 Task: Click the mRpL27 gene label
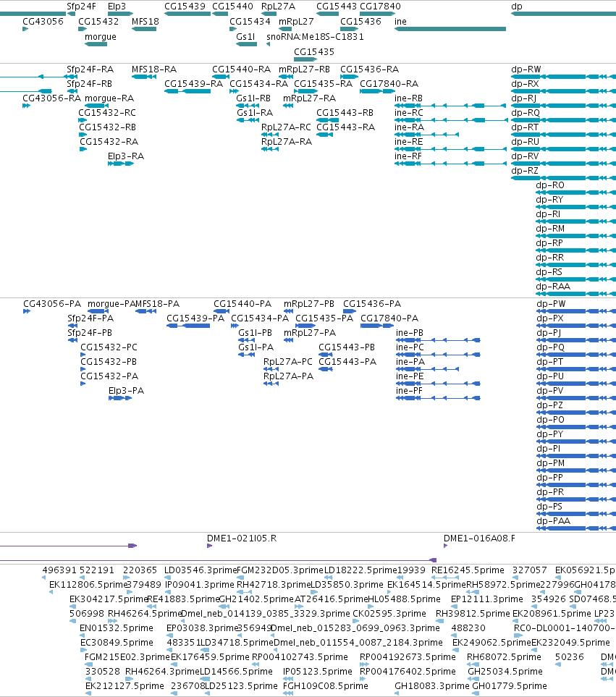click(x=296, y=21)
